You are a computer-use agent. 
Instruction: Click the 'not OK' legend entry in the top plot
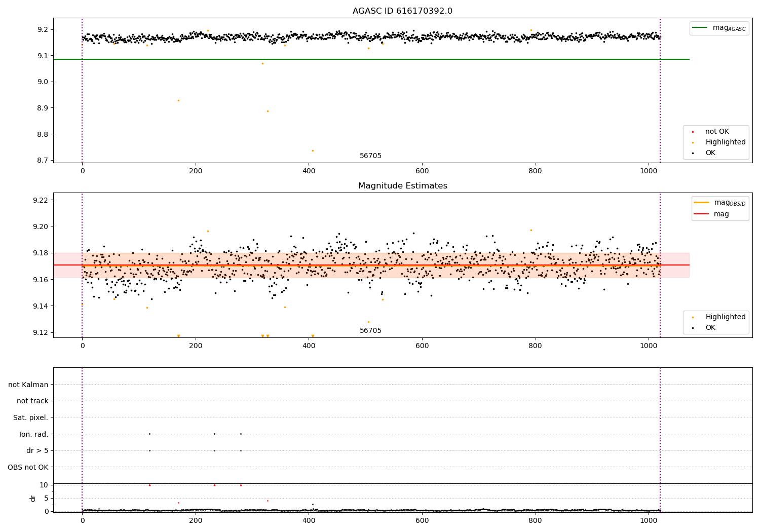[x=710, y=132]
